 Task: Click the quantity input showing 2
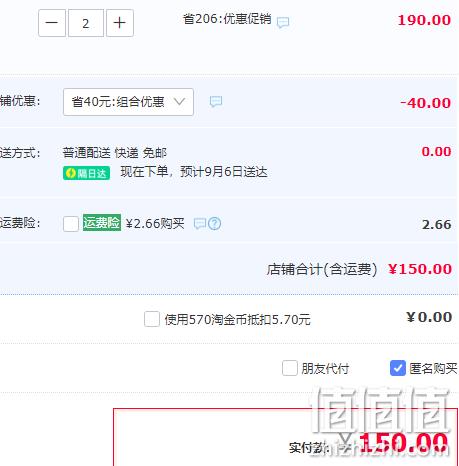point(86,23)
